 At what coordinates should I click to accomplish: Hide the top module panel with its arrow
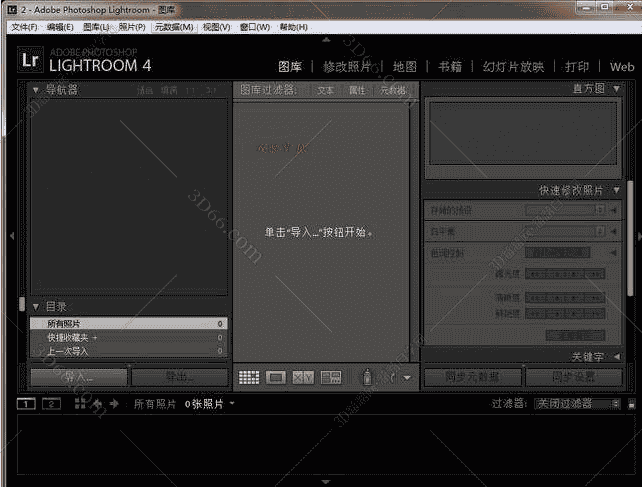326,40
